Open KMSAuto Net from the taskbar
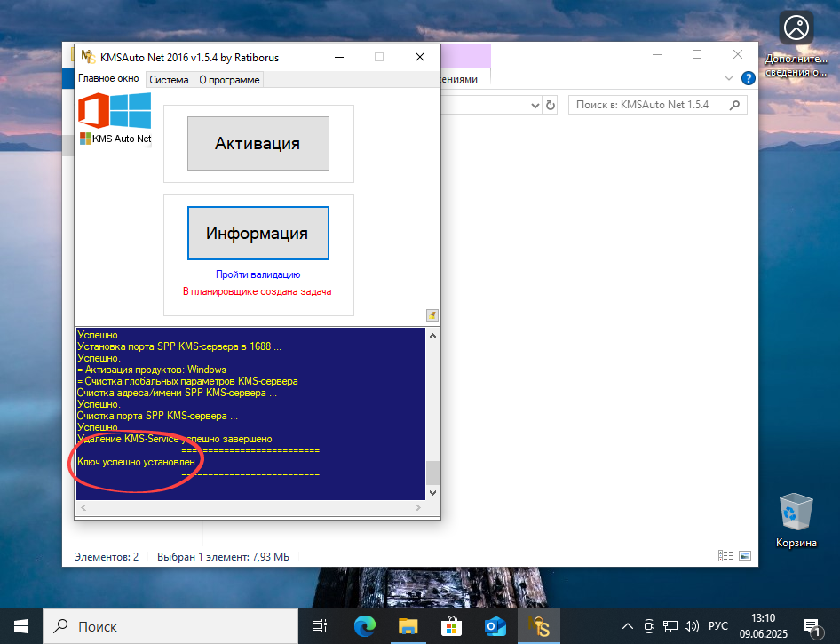 pos(539,626)
